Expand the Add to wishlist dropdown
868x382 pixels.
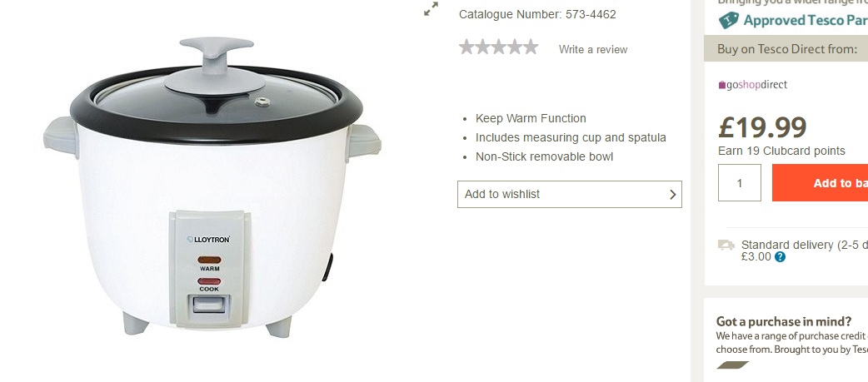pos(570,194)
